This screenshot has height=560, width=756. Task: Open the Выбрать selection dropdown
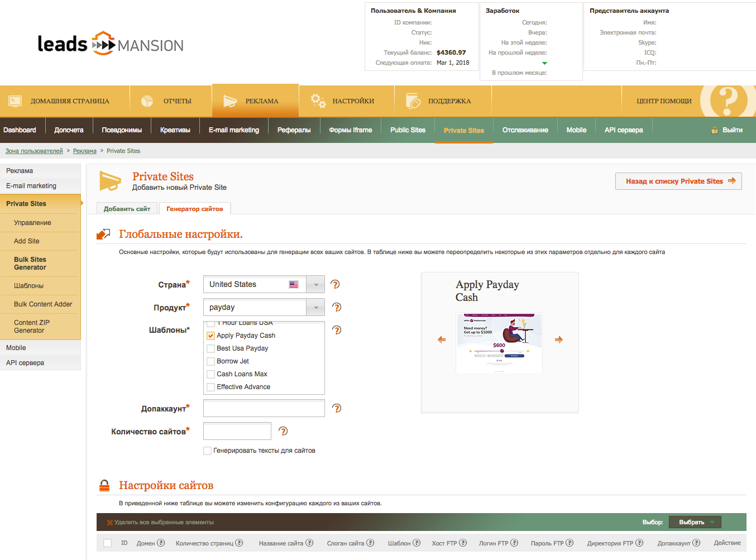tap(695, 522)
